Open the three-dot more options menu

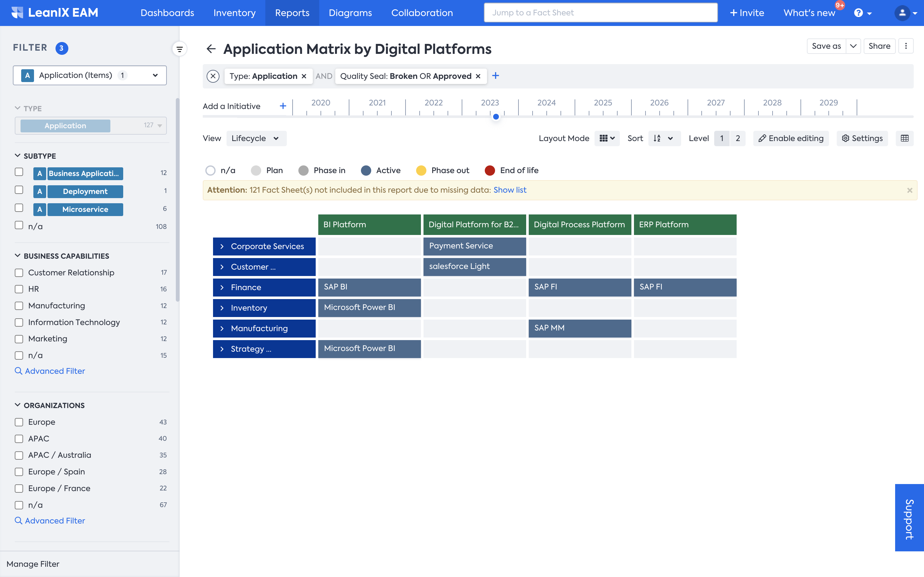point(906,46)
